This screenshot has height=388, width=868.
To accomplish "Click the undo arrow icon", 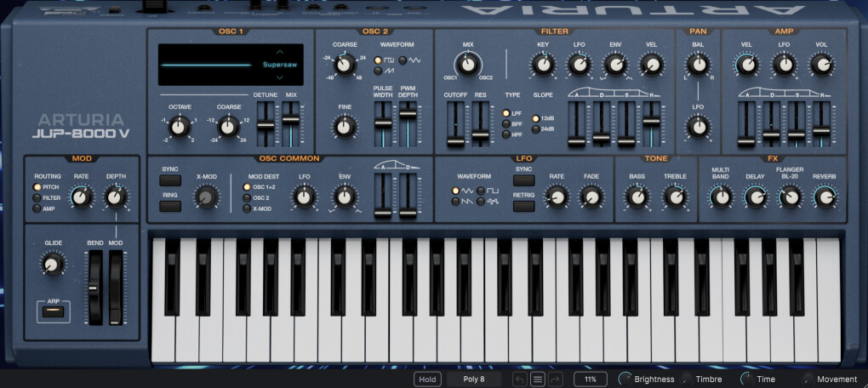I will click(x=520, y=379).
